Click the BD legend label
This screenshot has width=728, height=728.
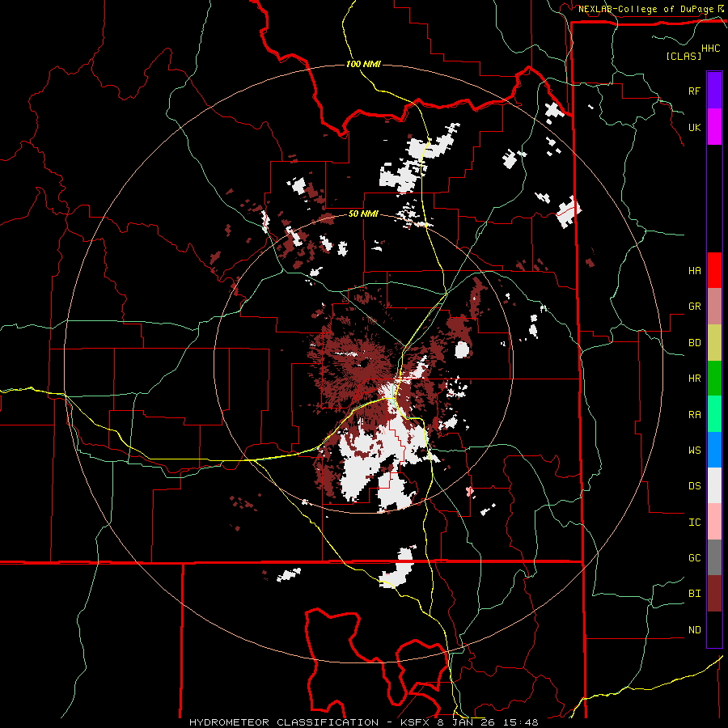click(x=694, y=343)
